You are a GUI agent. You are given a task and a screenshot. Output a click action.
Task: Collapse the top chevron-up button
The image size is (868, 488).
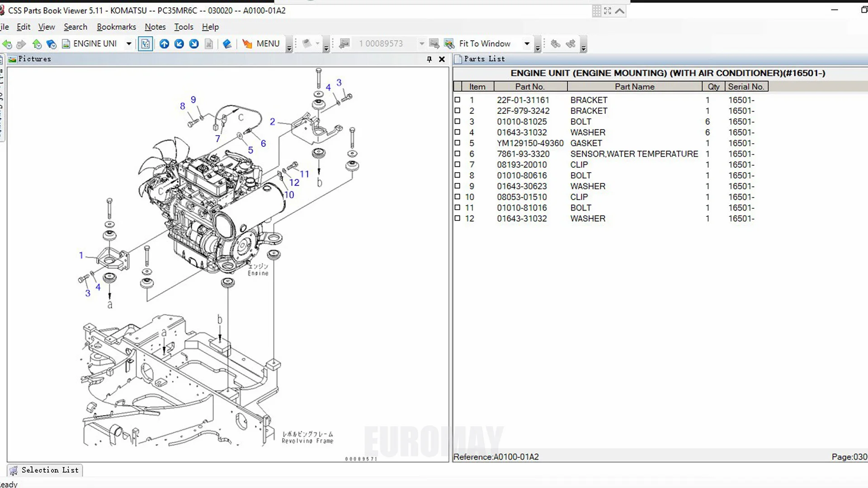(620, 11)
